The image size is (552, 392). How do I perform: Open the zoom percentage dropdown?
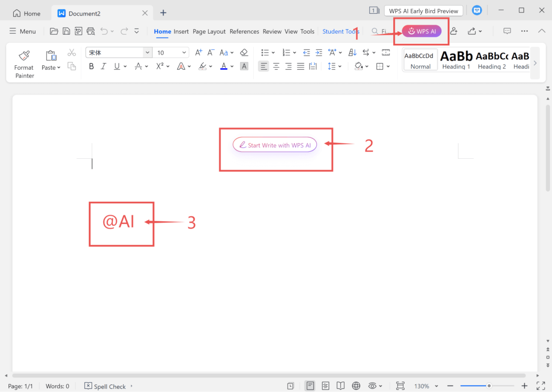(x=436, y=386)
